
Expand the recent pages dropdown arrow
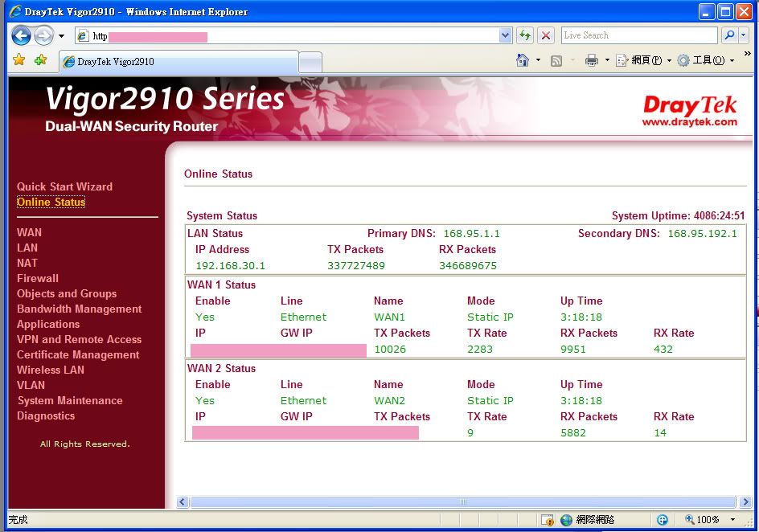61,36
